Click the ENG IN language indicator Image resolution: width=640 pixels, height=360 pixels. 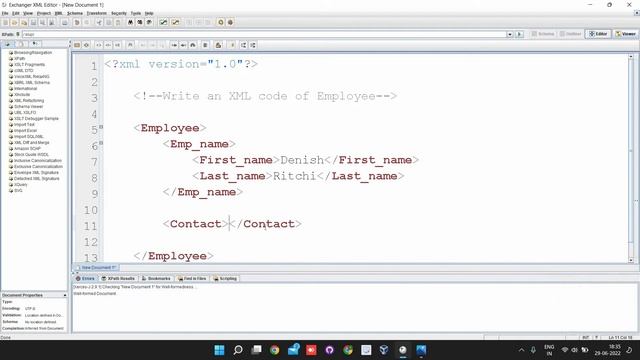549,350
